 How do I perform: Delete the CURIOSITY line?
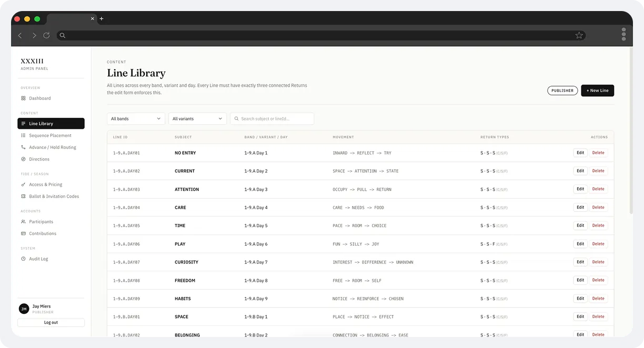(x=598, y=262)
